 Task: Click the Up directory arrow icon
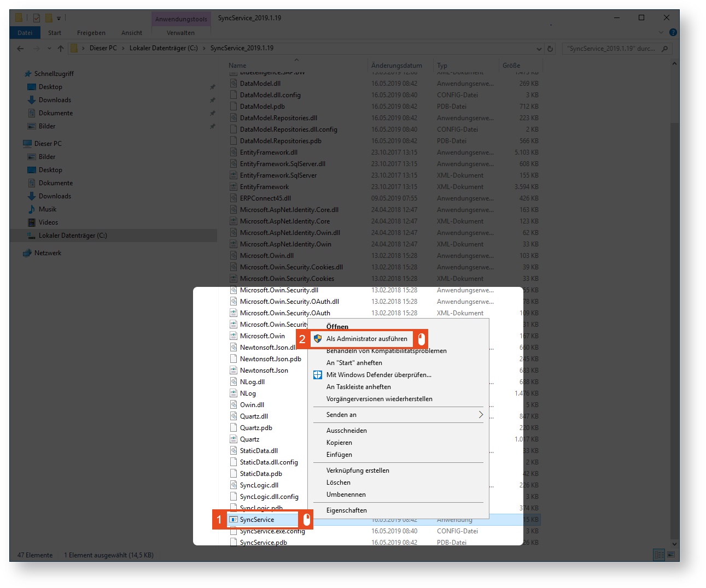[61, 49]
